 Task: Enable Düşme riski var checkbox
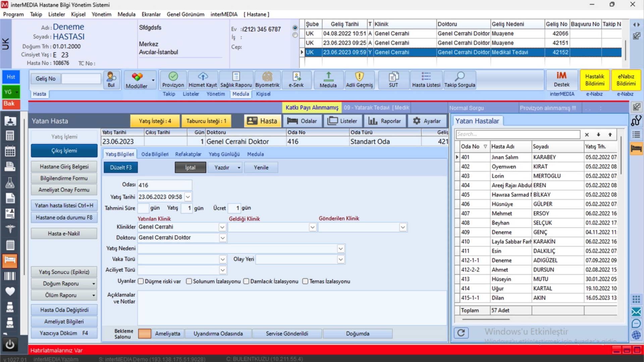click(x=141, y=281)
